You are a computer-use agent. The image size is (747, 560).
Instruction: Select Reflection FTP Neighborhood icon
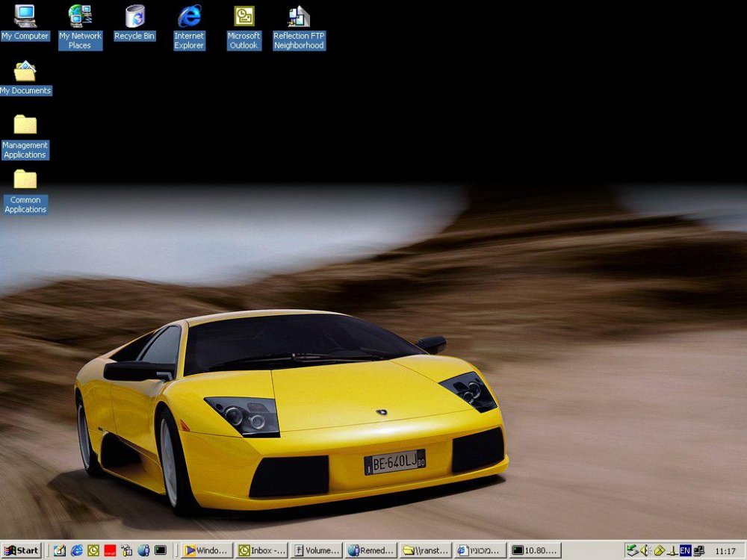(x=299, y=27)
